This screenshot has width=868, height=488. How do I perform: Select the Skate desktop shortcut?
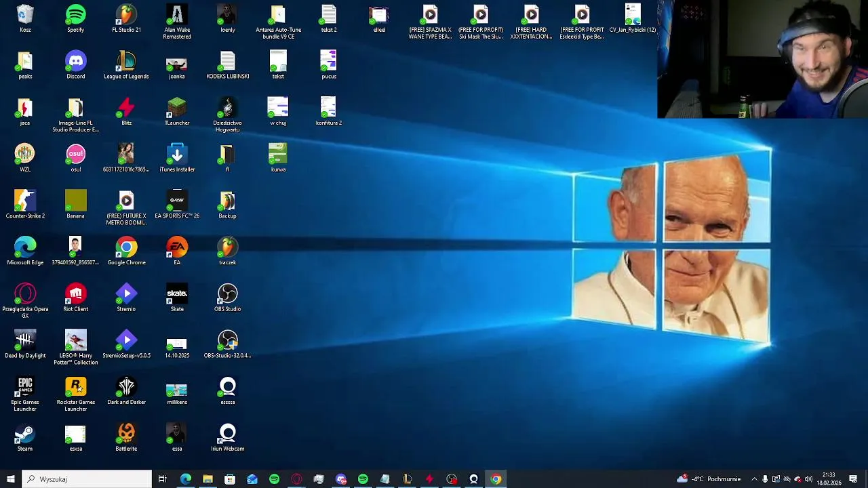pyautogui.click(x=177, y=298)
